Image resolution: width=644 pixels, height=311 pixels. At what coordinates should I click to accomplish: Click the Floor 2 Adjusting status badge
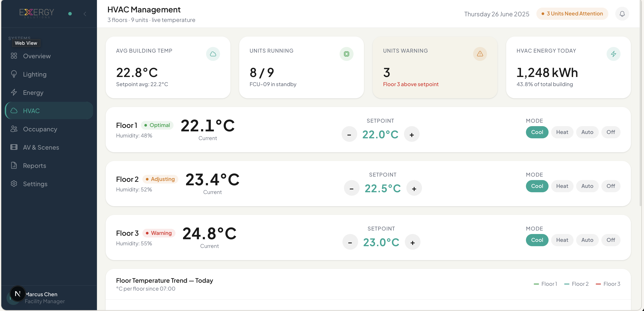(x=160, y=179)
